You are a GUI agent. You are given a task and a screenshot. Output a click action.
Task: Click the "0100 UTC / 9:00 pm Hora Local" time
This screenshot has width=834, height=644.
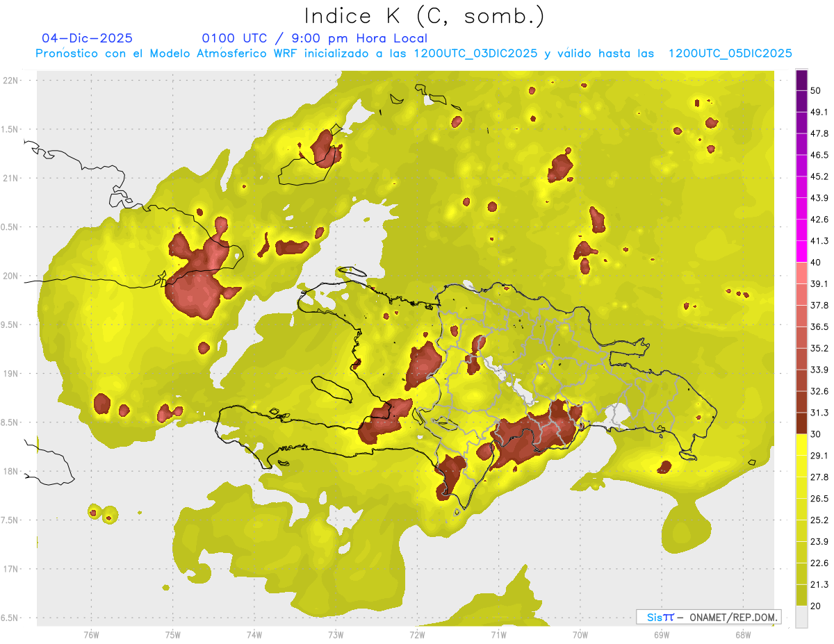315,38
